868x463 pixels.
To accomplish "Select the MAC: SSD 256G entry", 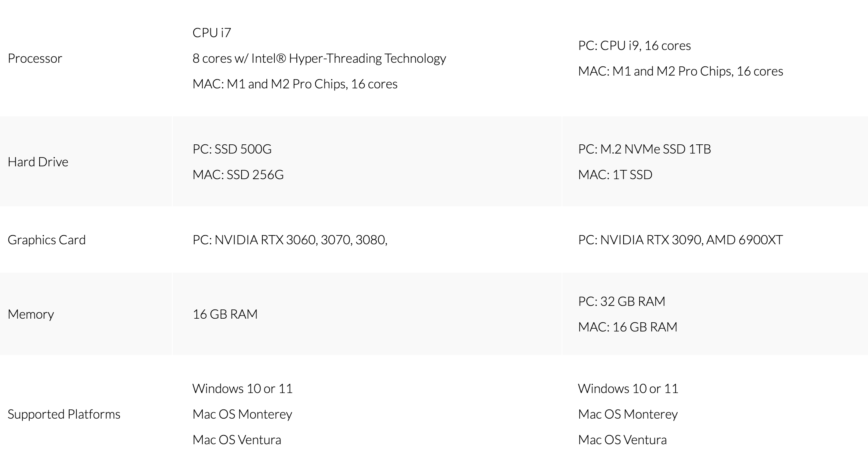I will (x=238, y=175).
